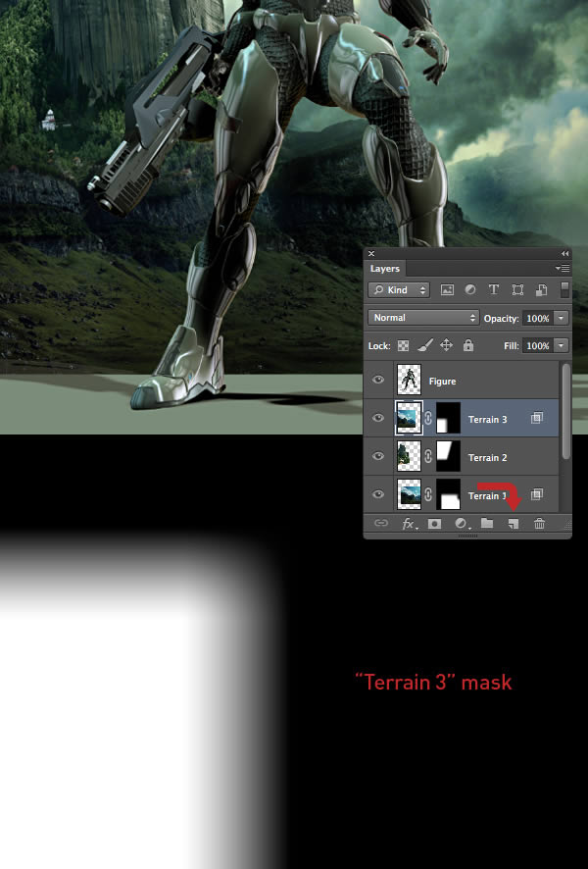588x869 pixels.
Task: Create a new layer group
Action: (x=487, y=523)
